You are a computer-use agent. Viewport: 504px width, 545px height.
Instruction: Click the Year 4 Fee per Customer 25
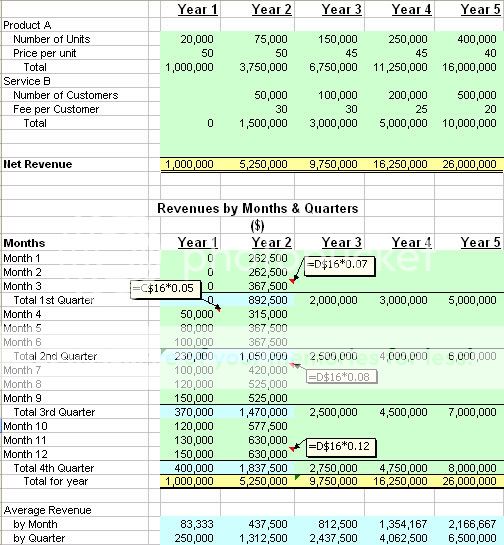(421, 109)
